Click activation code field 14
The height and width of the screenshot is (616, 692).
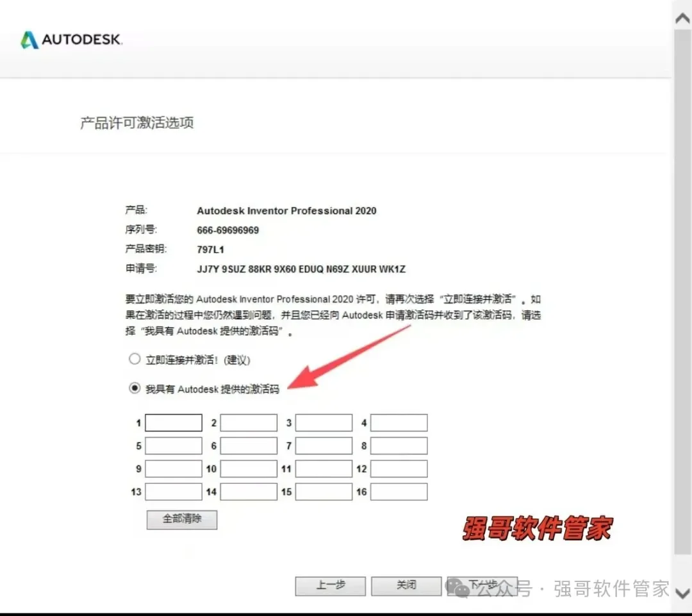pos(249,492)
